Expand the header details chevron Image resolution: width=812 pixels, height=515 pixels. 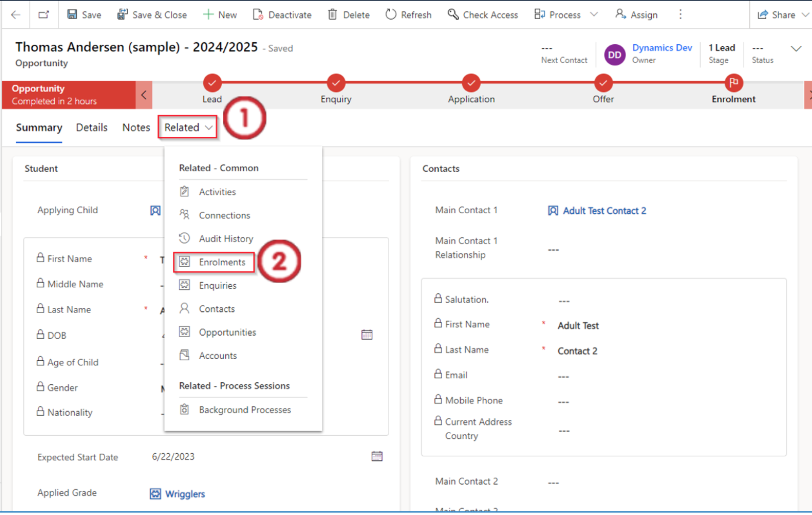(796, 49)
